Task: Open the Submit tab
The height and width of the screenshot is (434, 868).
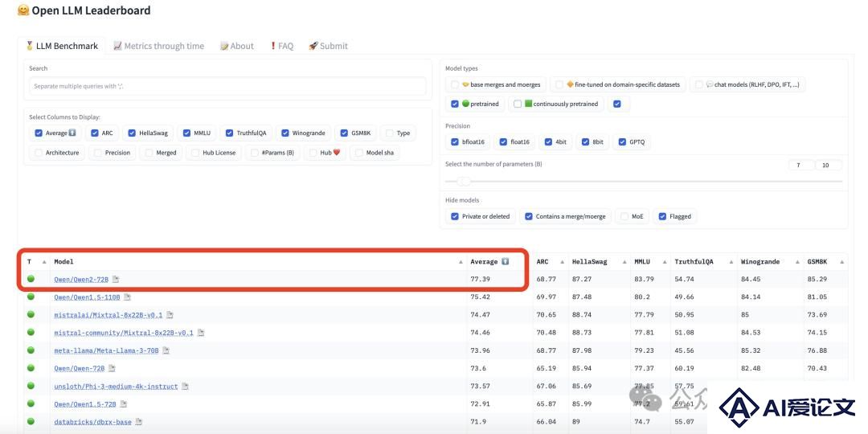Action: tap(328, 46)
